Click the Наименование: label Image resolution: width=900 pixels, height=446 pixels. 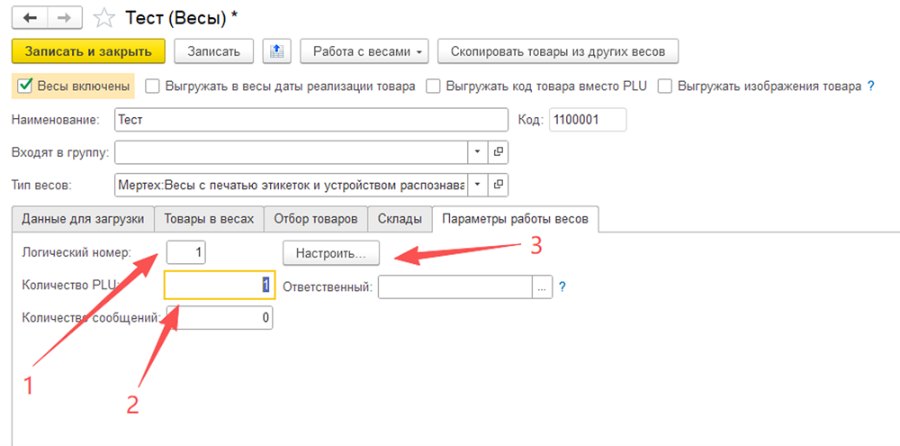point(56,119)
